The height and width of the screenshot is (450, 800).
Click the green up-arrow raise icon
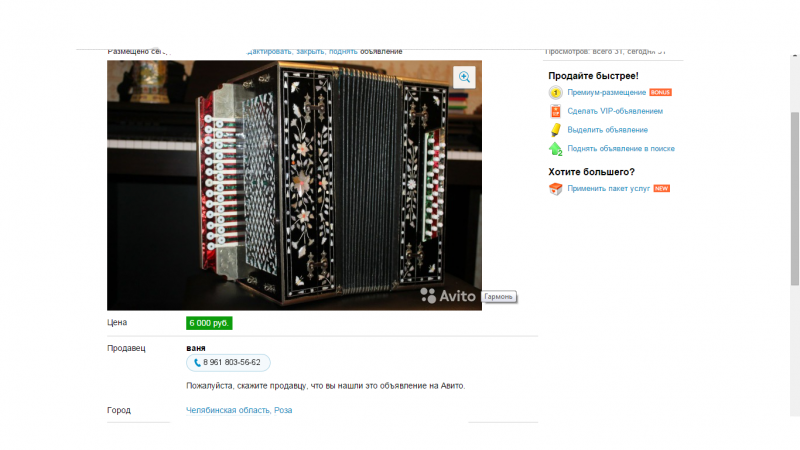click(x=556, y=149)
